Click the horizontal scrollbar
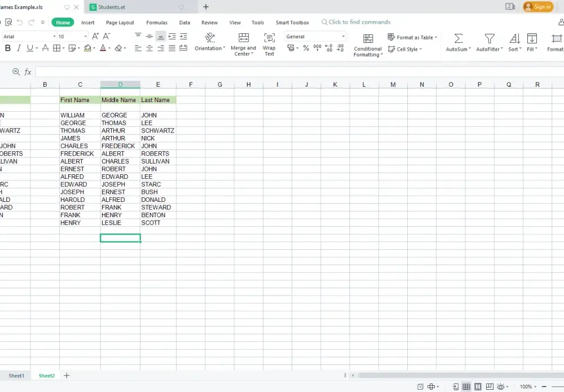This screenshot has height=392, width=564. click(460, 375)
